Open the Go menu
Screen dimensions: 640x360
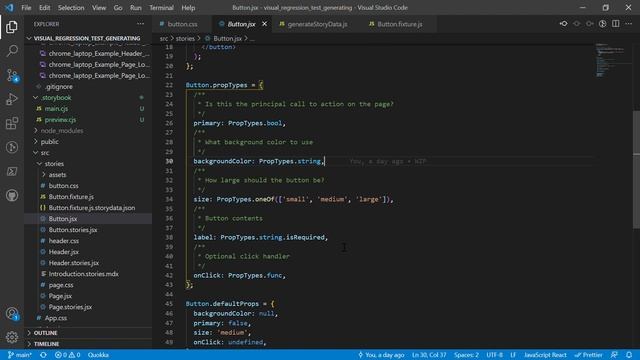pyautogui.click(x=118, y=8)
